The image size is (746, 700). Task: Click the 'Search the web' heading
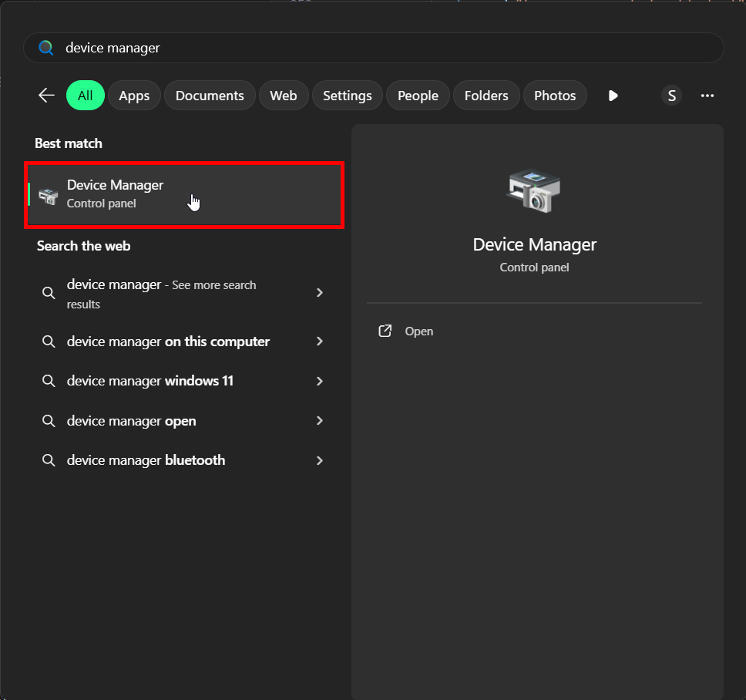84,246
